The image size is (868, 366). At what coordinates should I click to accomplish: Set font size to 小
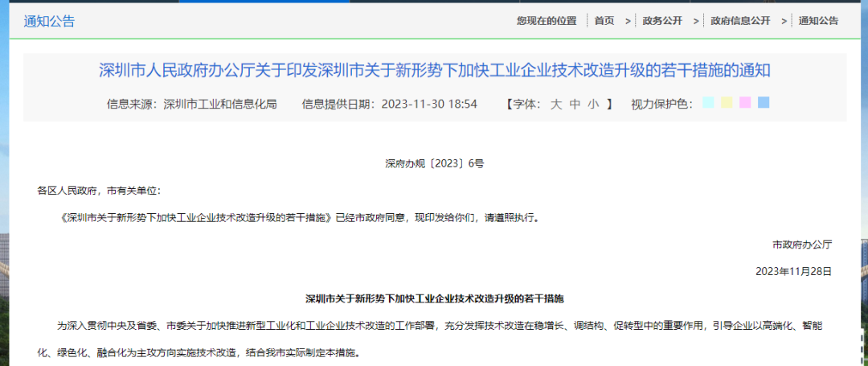coord(594,104)
